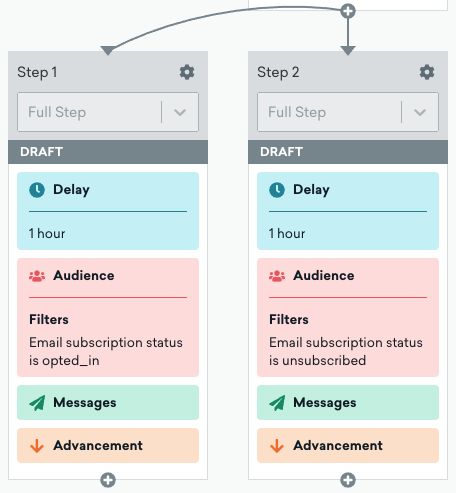Expand the Full Step dropdown in Step 2
This screenshot has width=456, height=493.
[x=348, y=112]
